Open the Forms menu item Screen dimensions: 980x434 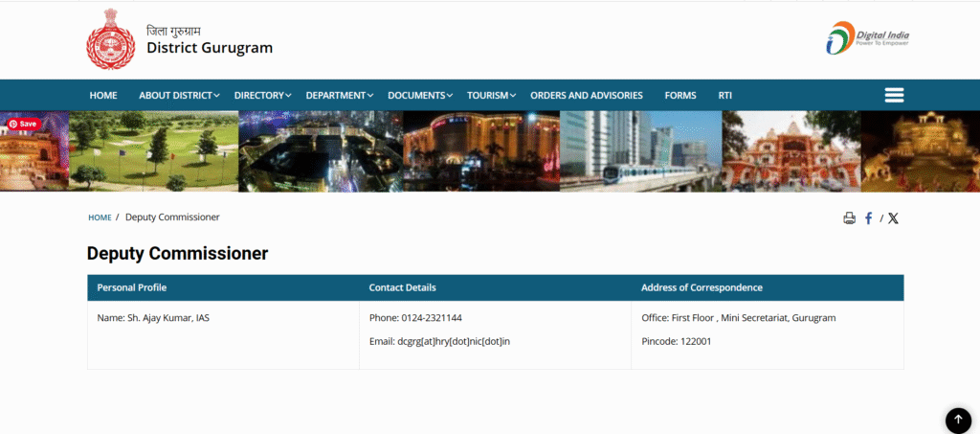pyautogui.click(x=680, y=96)
